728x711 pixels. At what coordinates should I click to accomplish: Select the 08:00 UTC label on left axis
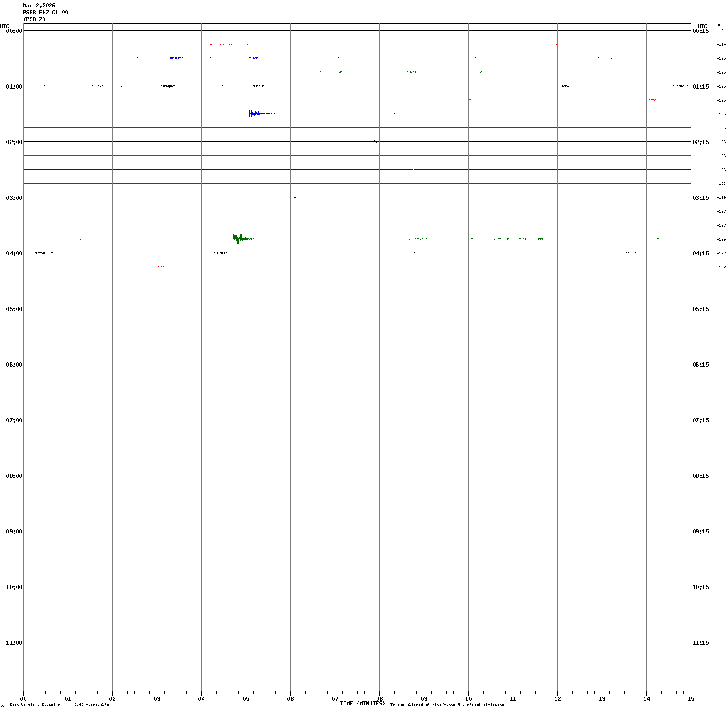click(x=14, y=476)
